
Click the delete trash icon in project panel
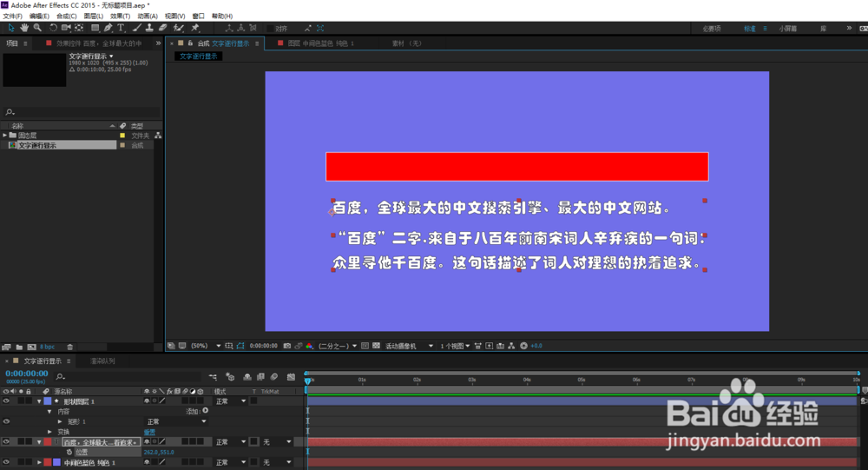pyautogui.click(x=70, y=347)
